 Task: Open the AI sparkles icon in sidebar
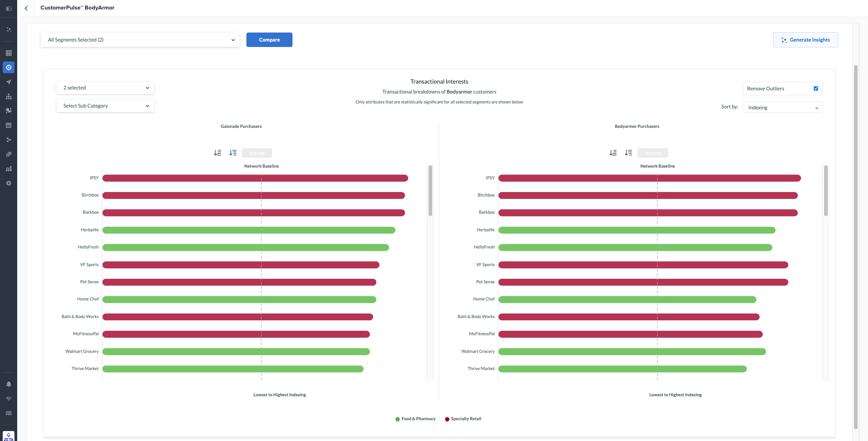click(9, 29)
